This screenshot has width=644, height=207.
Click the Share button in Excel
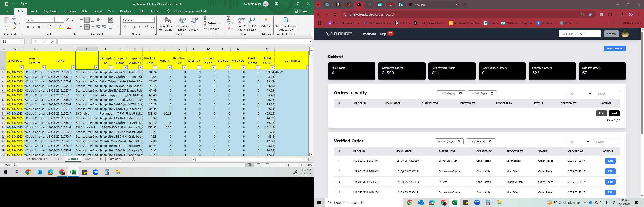302,11
